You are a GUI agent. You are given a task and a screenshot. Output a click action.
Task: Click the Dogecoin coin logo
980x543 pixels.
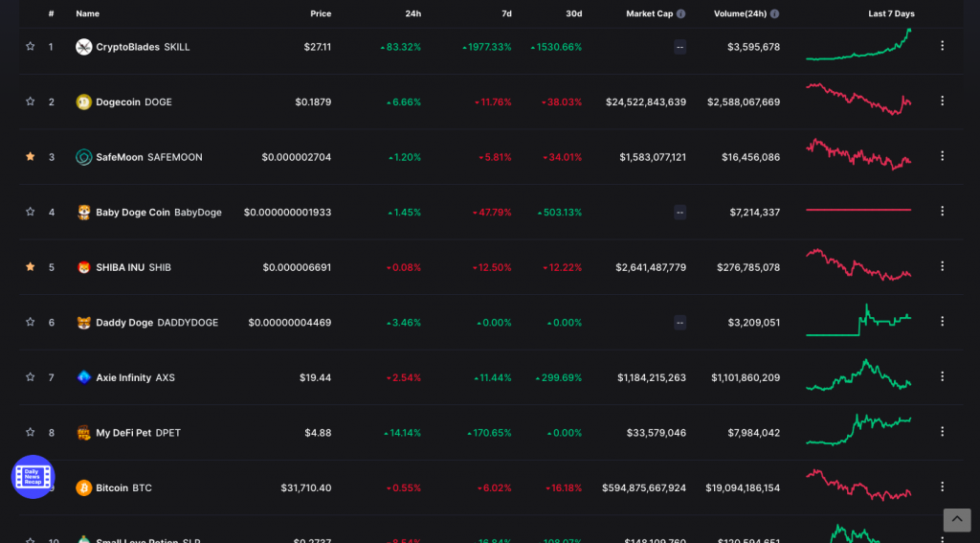click(x=84, y=102)
